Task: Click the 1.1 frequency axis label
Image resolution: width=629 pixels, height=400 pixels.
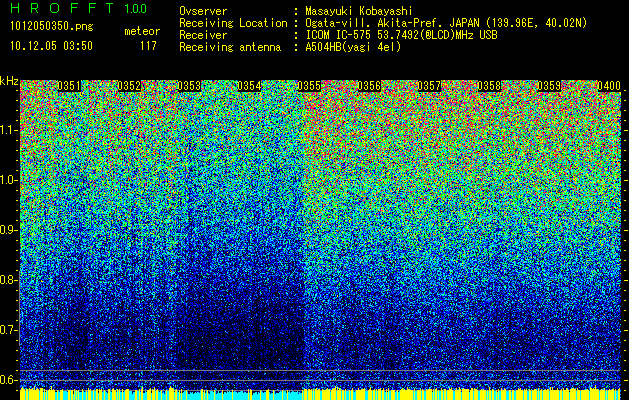Action: tap(8, 130)
